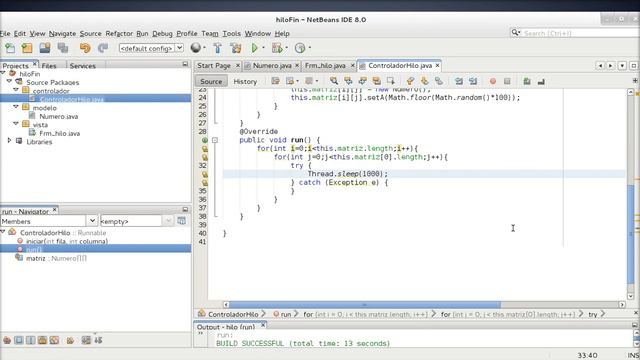Click the Undo arrow icon
The height and width of the screenshot is (360, 640).
click(x=85, y=48)
